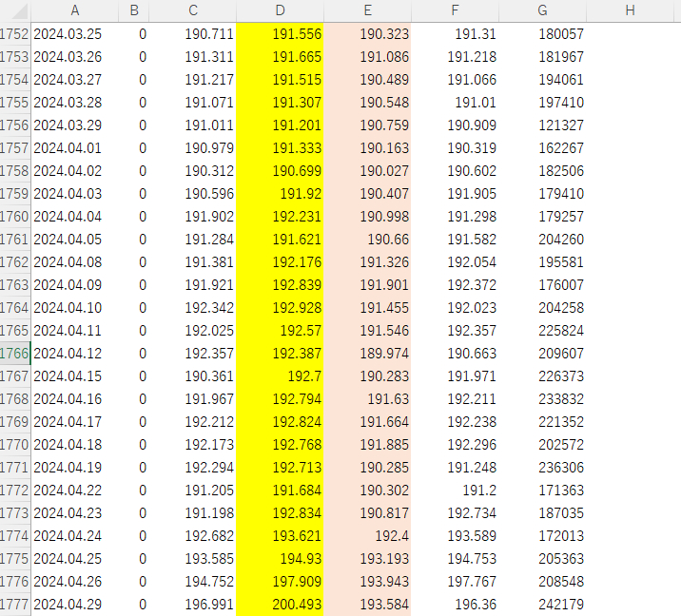Click pink cell 189.974

(x=367, y=354)
